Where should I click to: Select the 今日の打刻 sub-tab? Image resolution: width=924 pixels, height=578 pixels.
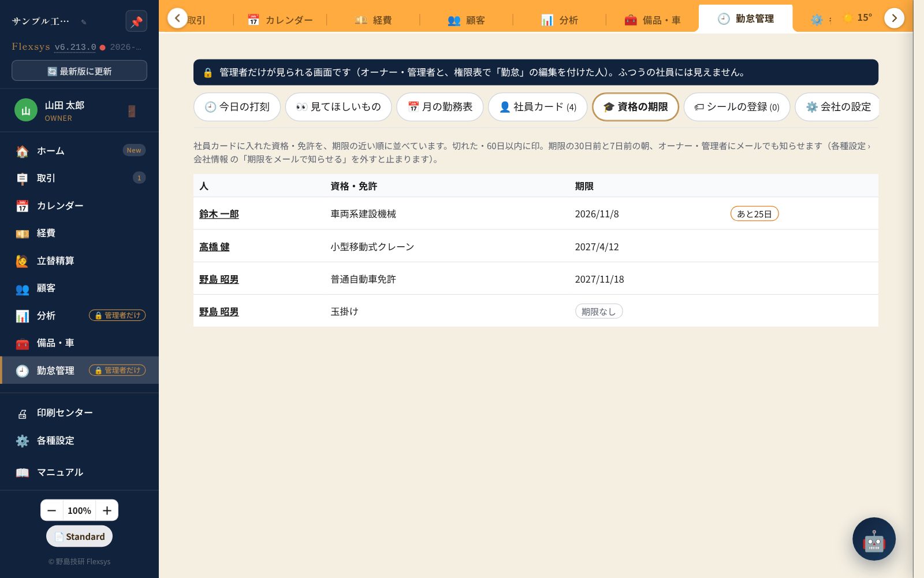237,107
